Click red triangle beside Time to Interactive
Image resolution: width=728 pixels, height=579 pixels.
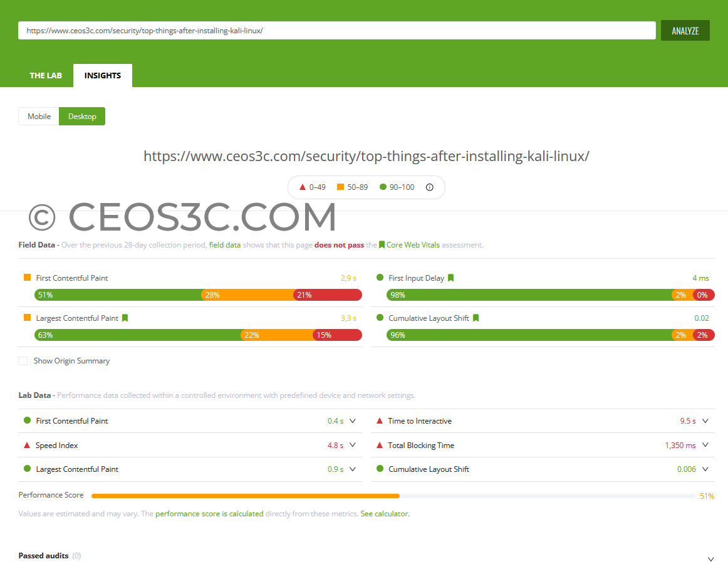tap(379, 420)
